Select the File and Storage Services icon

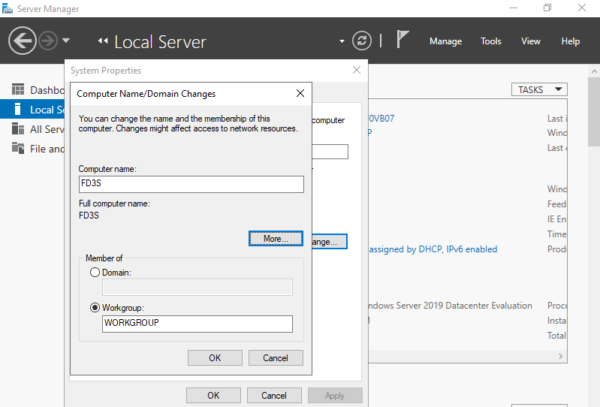(18, 148)
